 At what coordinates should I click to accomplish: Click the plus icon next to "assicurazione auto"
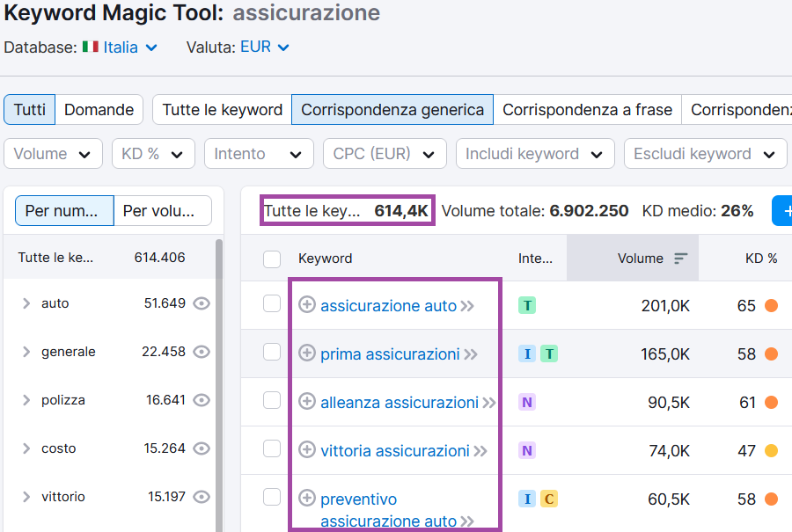click(x=306, y=305)
